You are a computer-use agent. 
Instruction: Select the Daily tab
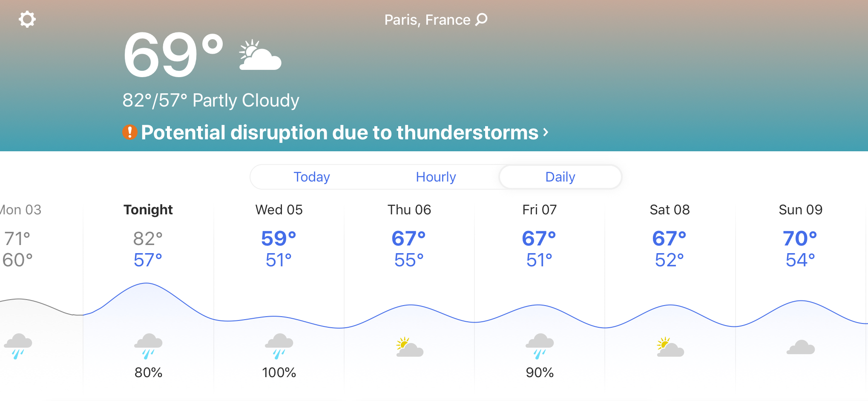click(x=560, y=177)
